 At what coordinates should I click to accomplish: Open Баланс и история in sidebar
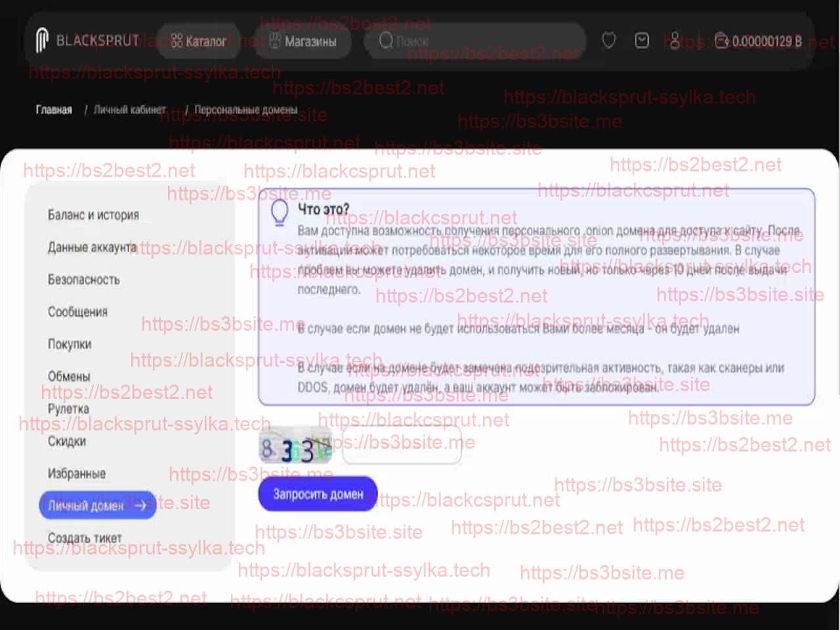click(x=93, y=215)
